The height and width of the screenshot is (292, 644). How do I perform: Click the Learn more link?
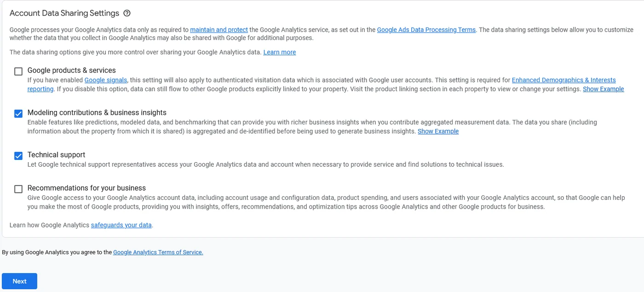280,52
